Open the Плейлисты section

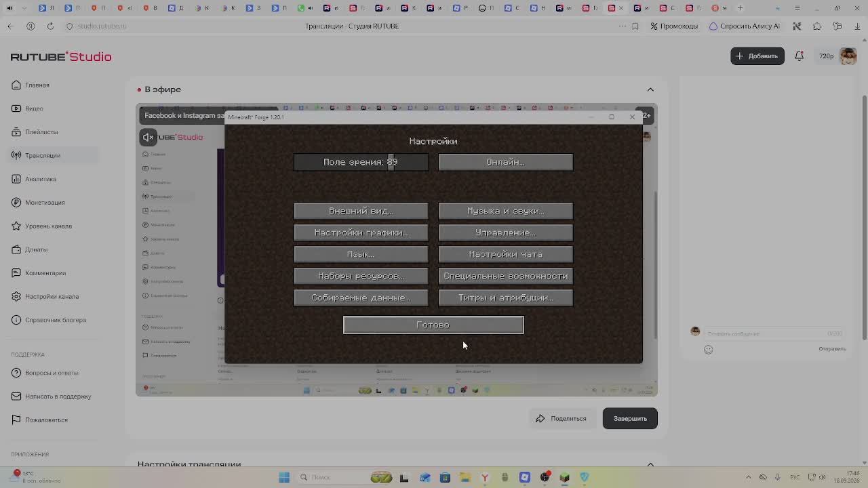tap(41, 132)
